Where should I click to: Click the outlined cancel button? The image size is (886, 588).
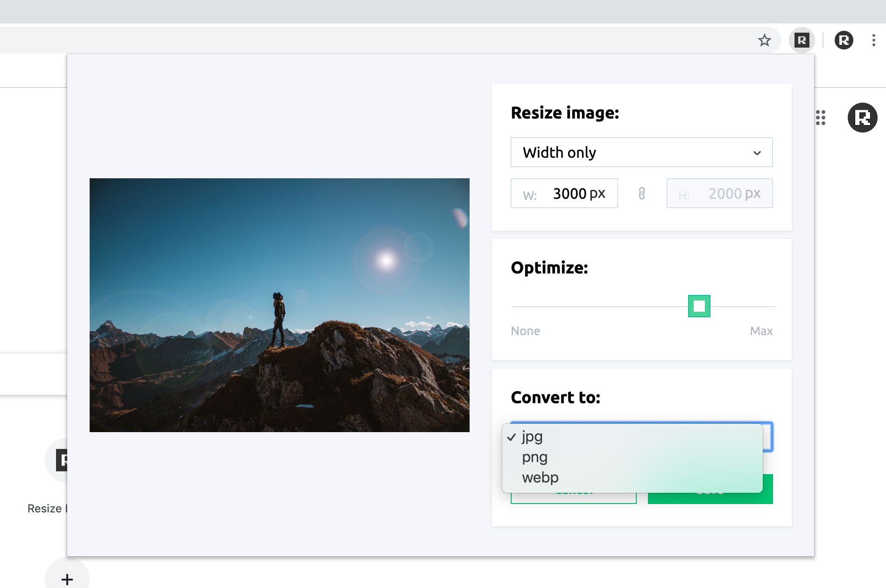[573, 498]
